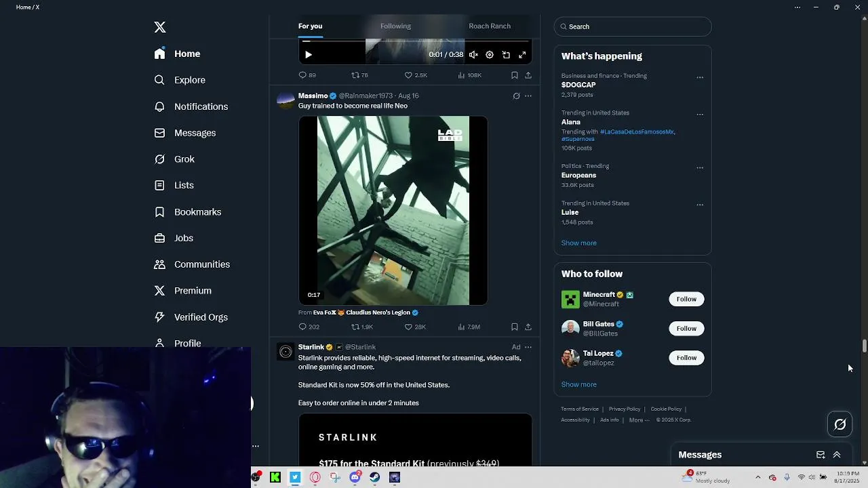This screenshot has width=868, height=488.
Task: Expand the Messages drawer
Action: 837,455
